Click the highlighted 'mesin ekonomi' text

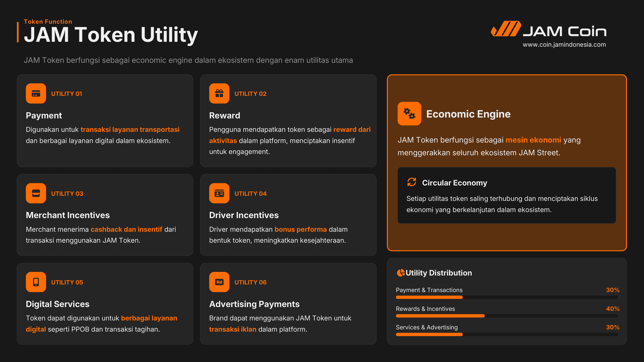[533, 140]
